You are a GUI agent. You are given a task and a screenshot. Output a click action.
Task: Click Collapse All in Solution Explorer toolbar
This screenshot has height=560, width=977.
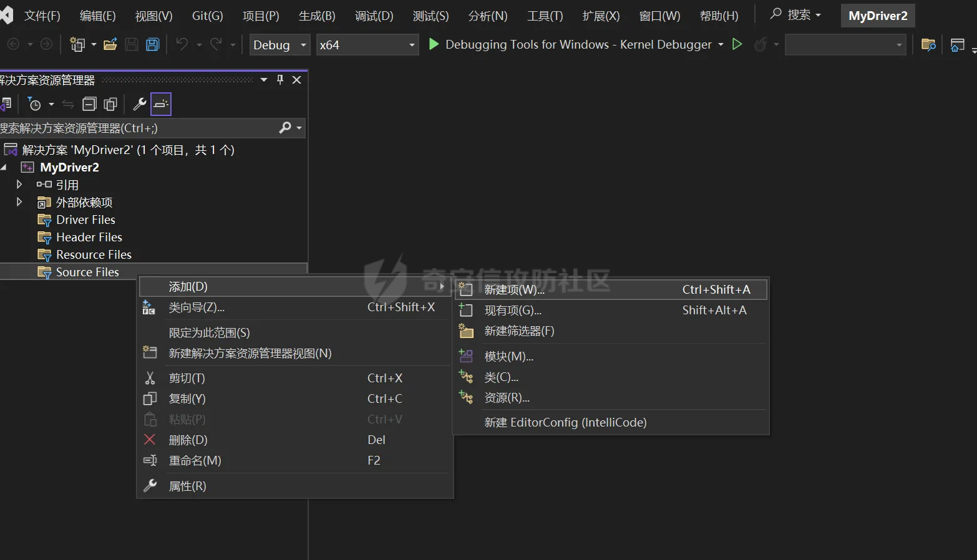click(90, 104)
